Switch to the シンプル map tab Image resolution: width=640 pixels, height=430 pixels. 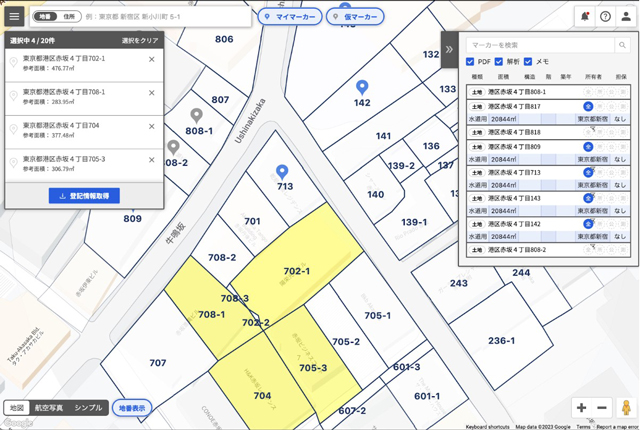coord(88,408)
